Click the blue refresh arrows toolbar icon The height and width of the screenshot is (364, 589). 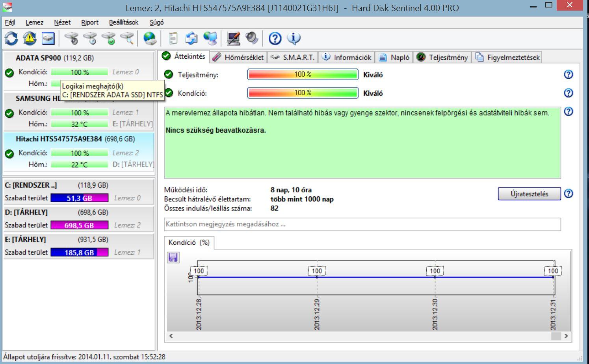coord(11,38)
